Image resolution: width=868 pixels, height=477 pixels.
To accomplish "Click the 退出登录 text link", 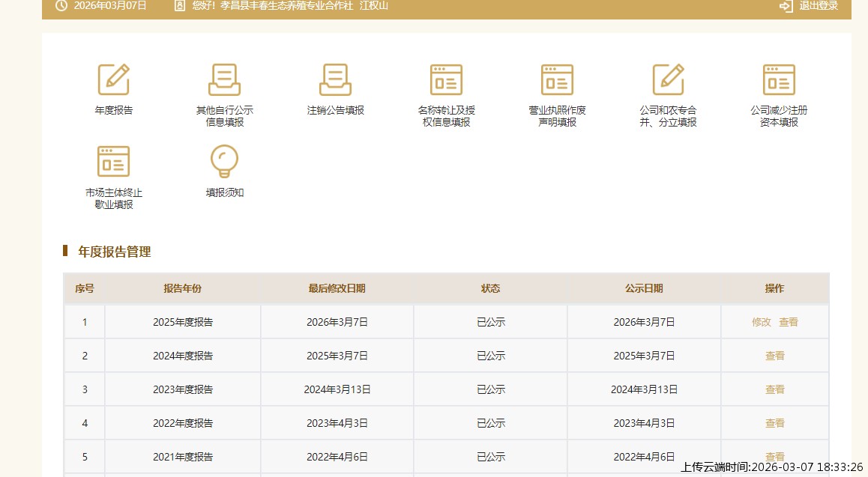I will 819,6.
